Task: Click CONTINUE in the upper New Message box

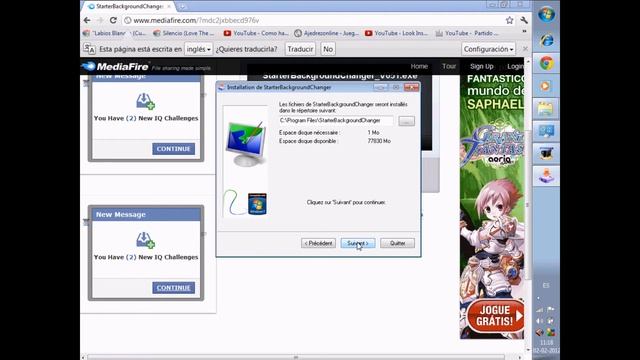Action: click(173, 149)
